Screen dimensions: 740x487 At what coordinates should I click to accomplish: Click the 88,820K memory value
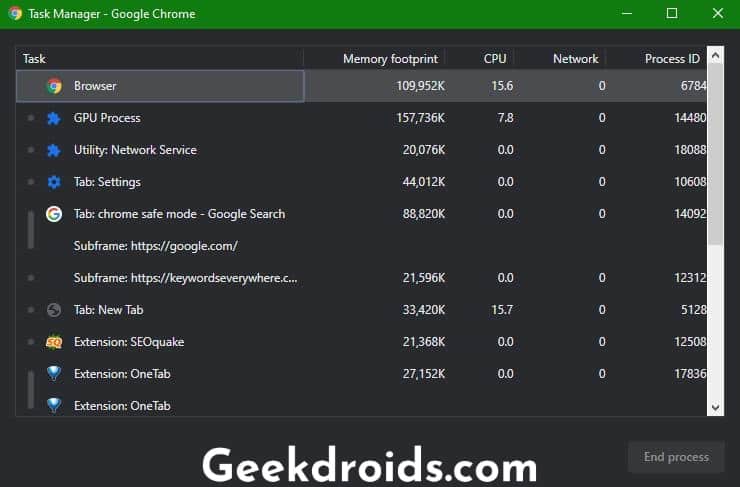click(424, 214)
